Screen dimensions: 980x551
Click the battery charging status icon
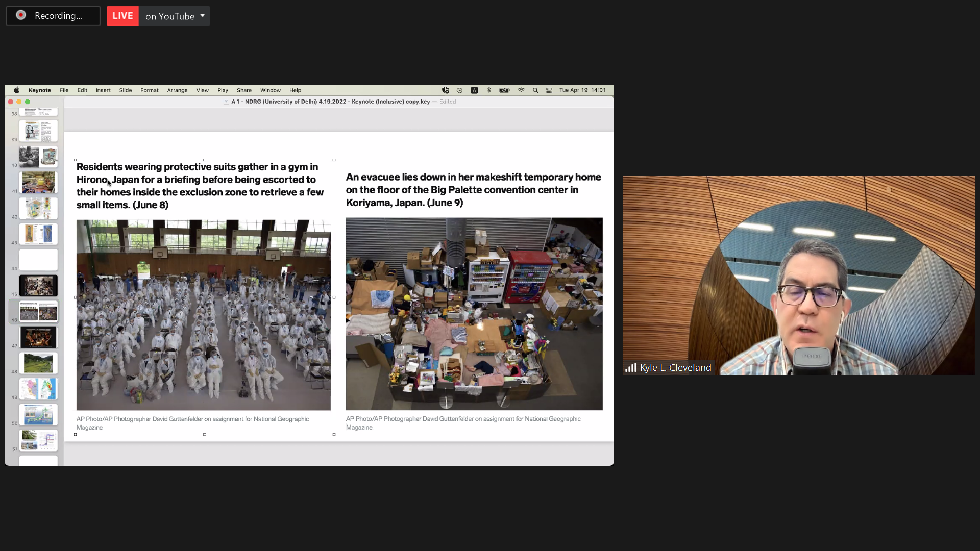(504, 90)
